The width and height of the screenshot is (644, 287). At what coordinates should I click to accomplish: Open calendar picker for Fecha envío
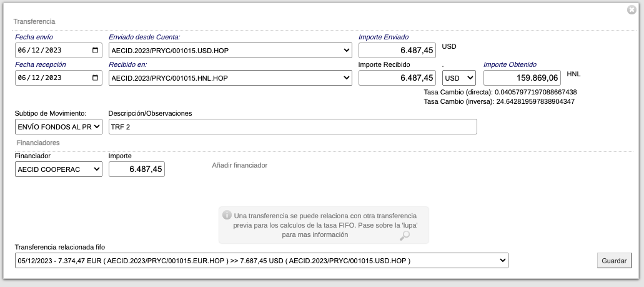pos(95,51)
